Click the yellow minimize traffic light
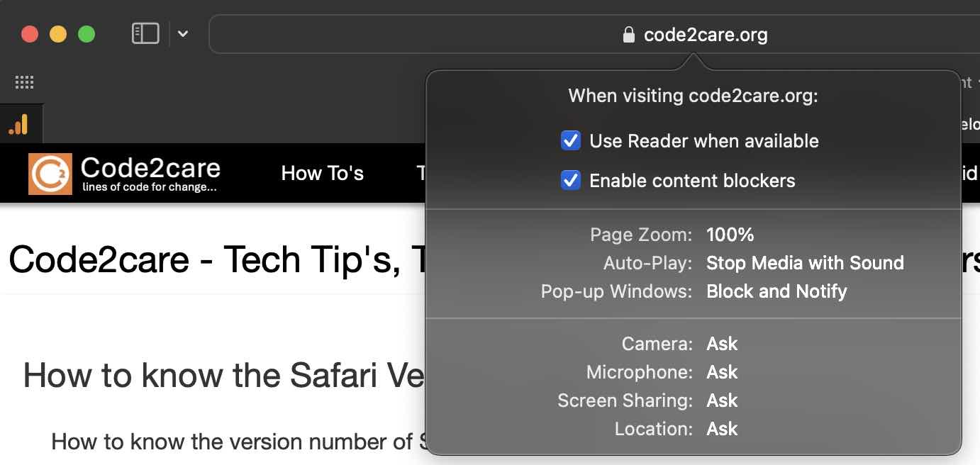Viewport: 980px width, 465px height. click(x=57, y=33)
